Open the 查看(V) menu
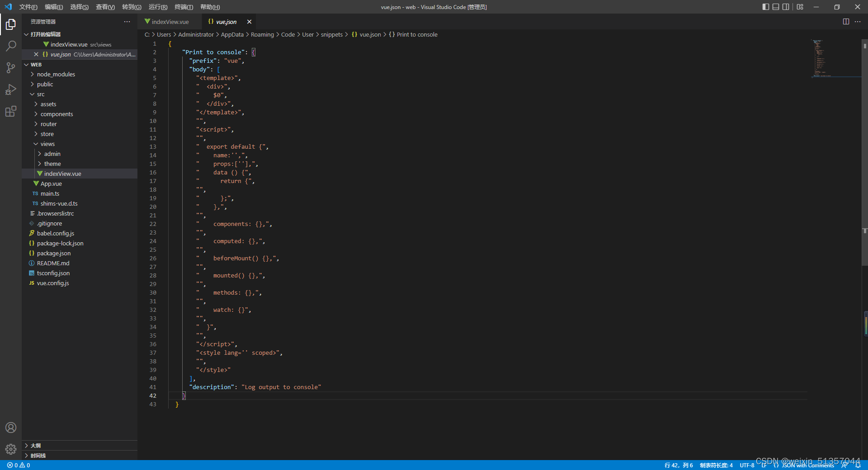This screenshot has width=868, height=470. pos(105,7)
